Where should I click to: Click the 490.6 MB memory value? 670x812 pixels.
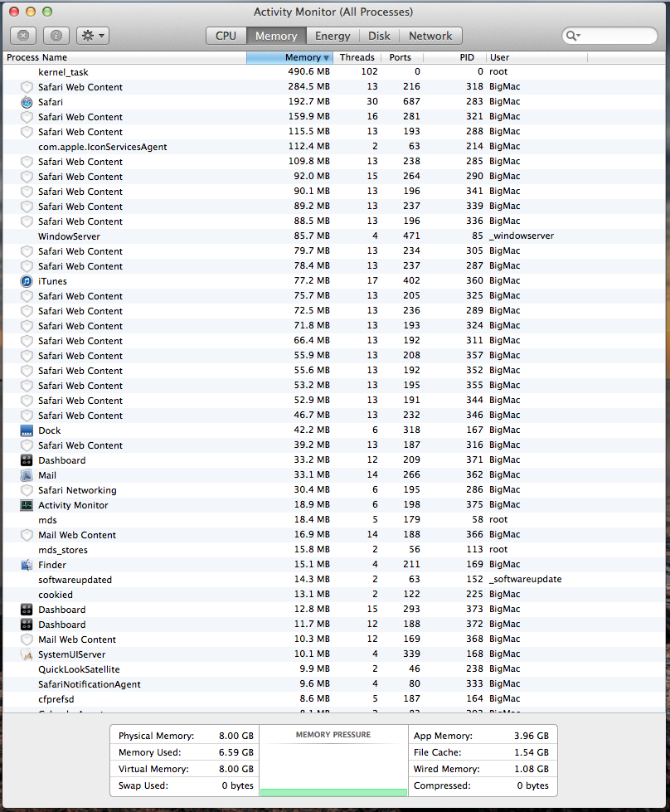308,71
